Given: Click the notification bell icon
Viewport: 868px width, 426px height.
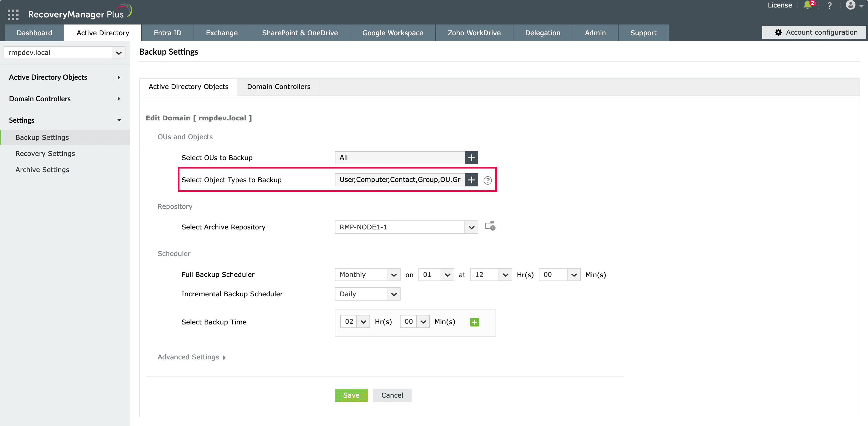Looking at the screenshot, I should pos(808,5).
